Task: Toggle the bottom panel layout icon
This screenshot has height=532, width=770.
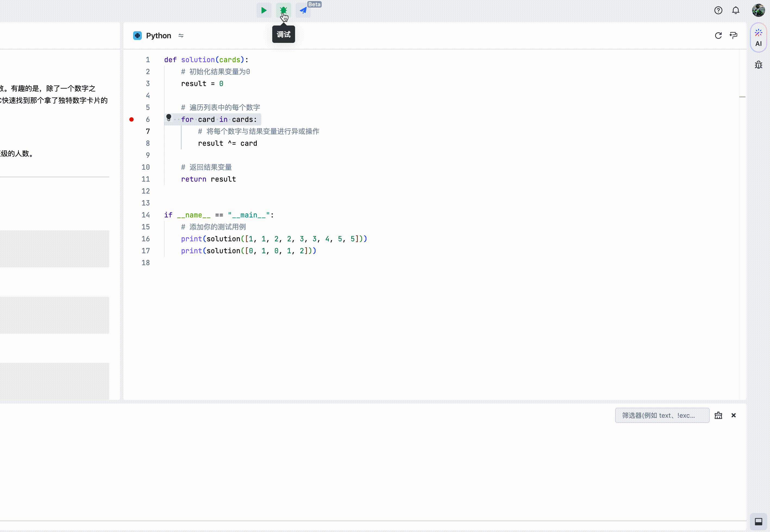Action: tap(758, 521)
